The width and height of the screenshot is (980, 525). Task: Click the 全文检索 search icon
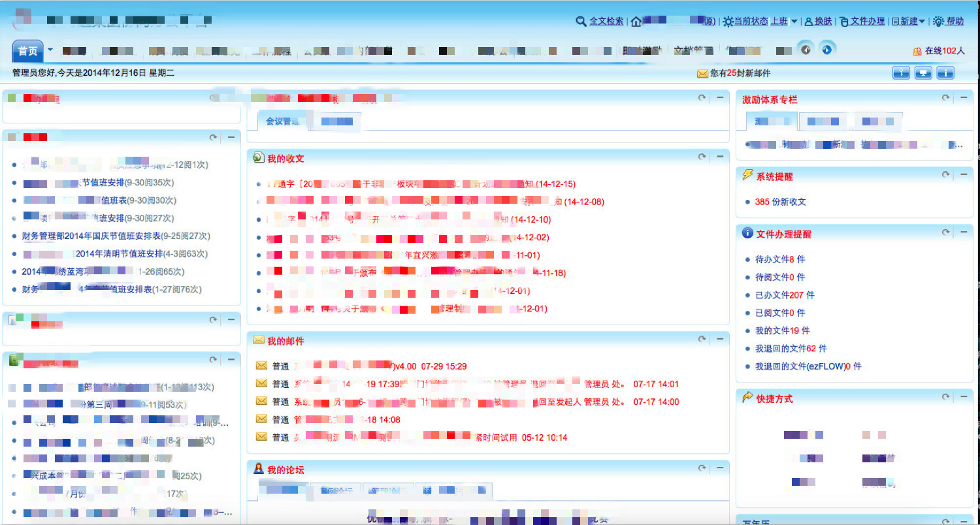point(581,22)
